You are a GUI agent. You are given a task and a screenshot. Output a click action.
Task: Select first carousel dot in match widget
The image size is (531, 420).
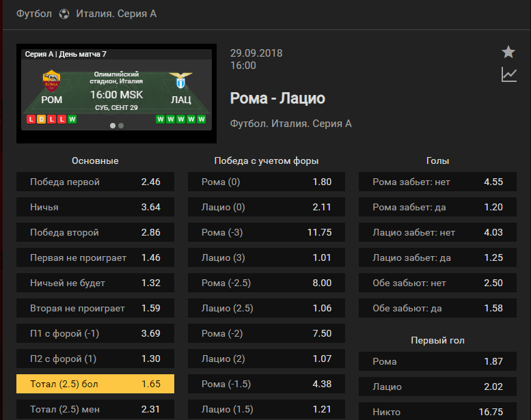(x=113, y=126)
